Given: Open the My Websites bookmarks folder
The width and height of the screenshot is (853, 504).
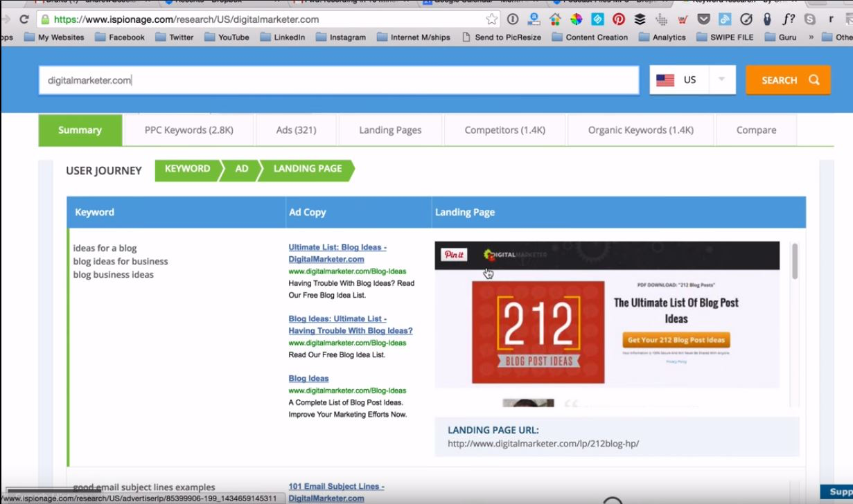Looking at the screenshot, I should pos(54,37).
